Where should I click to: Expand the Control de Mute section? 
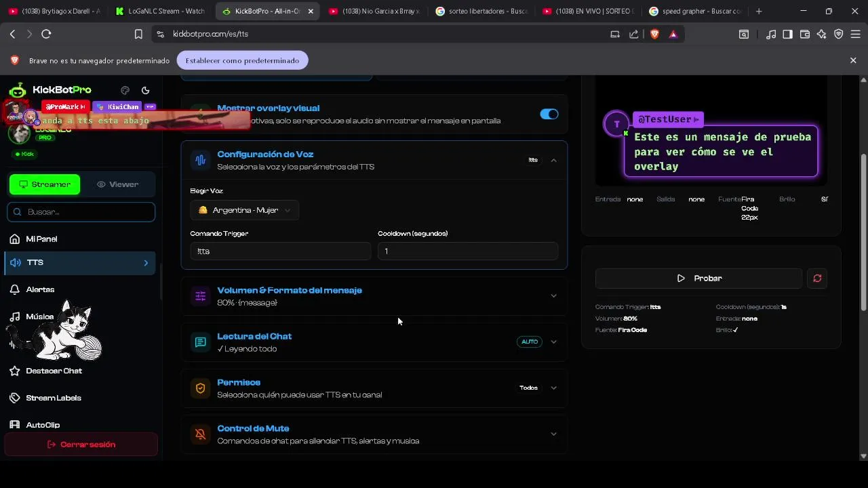[x=553, y=434]
